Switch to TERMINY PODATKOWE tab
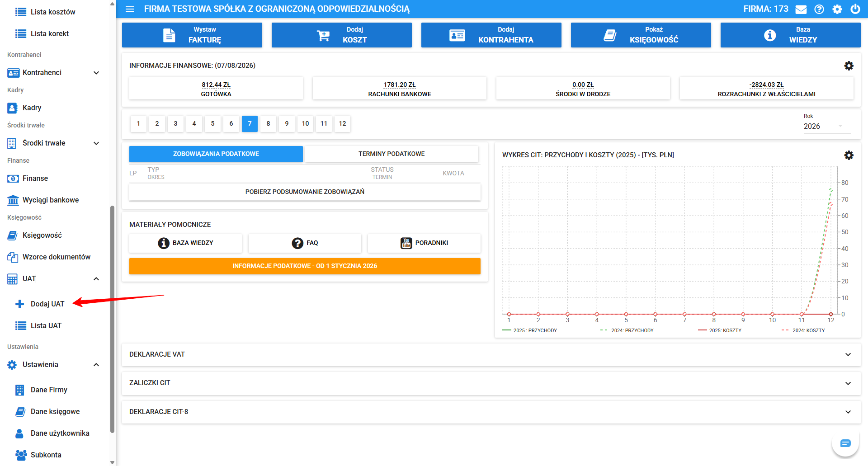Viewport: 868px width, 466px height. click(x=392, y=154)
